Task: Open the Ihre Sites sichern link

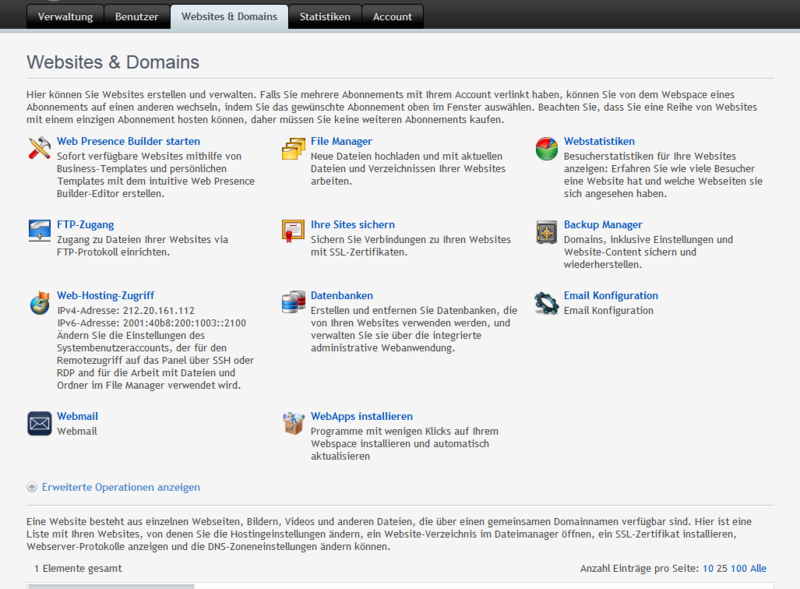Action: 353,225
